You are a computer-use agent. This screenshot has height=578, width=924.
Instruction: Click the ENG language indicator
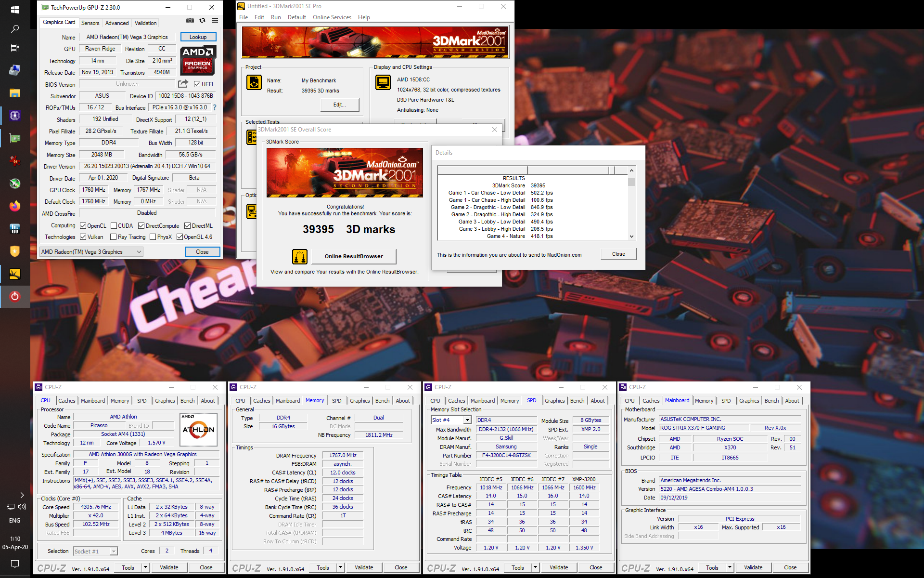point(15,521)
